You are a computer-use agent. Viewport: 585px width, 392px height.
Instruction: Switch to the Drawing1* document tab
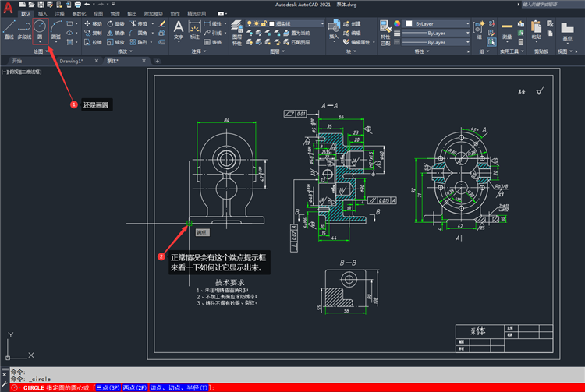[71, 61]
